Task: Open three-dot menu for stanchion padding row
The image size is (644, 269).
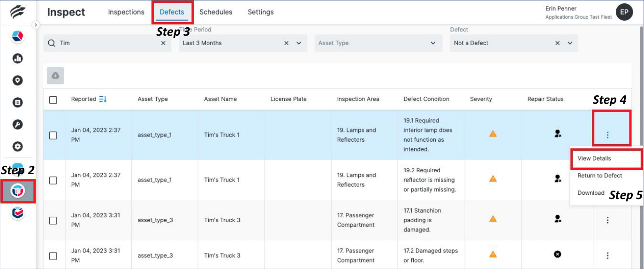Action: click(607, 220)
